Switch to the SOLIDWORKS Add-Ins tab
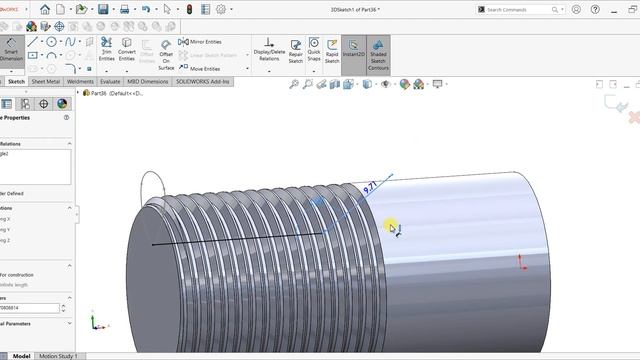 [x=202, y=82]
